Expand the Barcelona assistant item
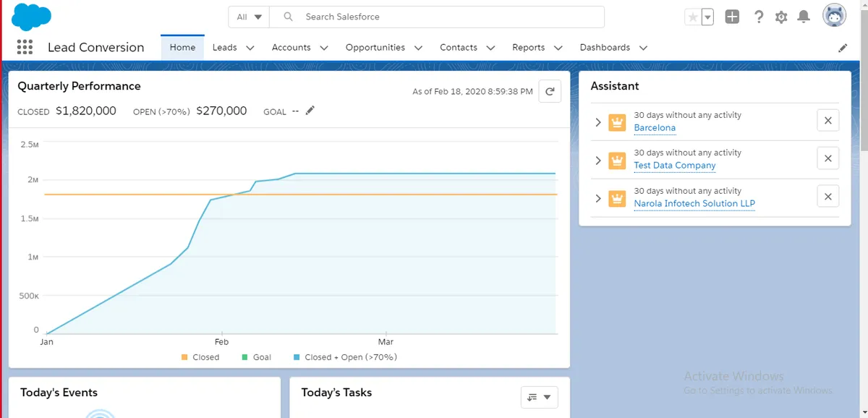868x418 pixels. [x=598, y=122]
